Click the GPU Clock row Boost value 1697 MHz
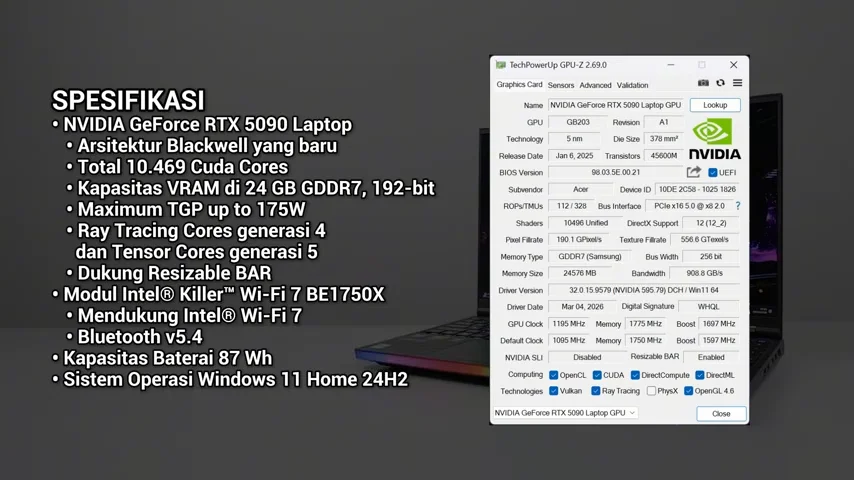Screen dimensions: 854x480 pyautogui.click(x=719, y=324)
